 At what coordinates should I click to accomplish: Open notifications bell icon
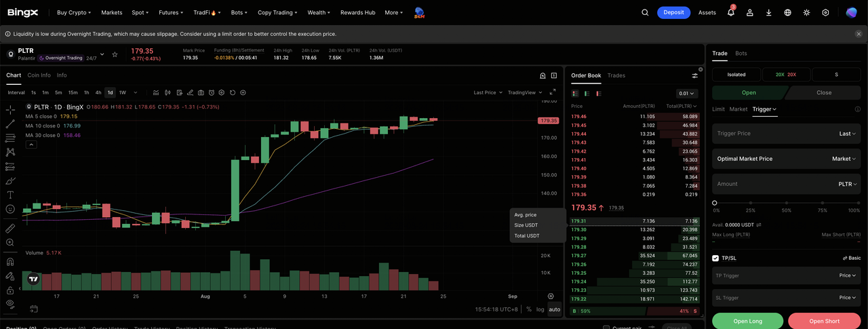click(731, 12)
